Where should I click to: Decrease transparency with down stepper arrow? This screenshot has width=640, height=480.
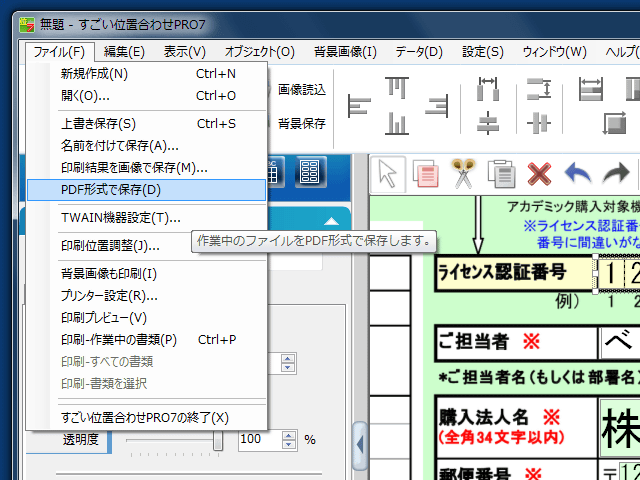click(289, 444)
